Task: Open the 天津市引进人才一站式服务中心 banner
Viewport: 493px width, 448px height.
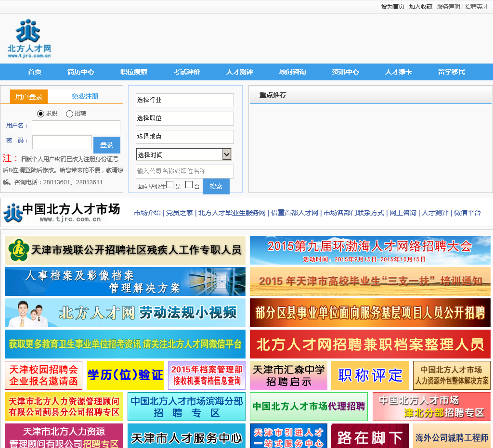Action: point(289,436)
